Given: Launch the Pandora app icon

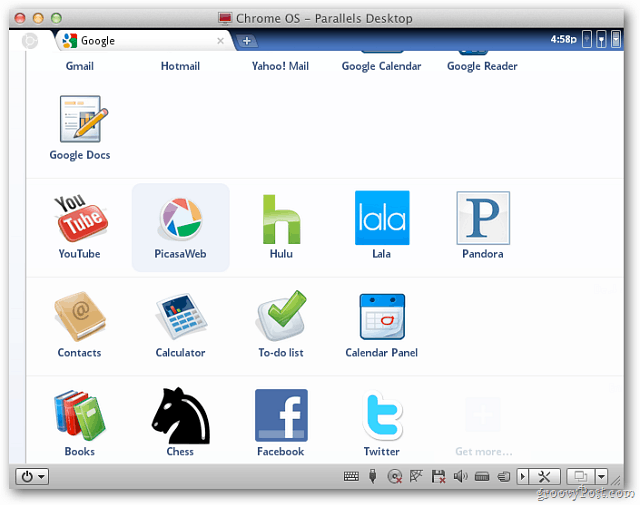Looking at the screenshot, I should tap(483, 218).
